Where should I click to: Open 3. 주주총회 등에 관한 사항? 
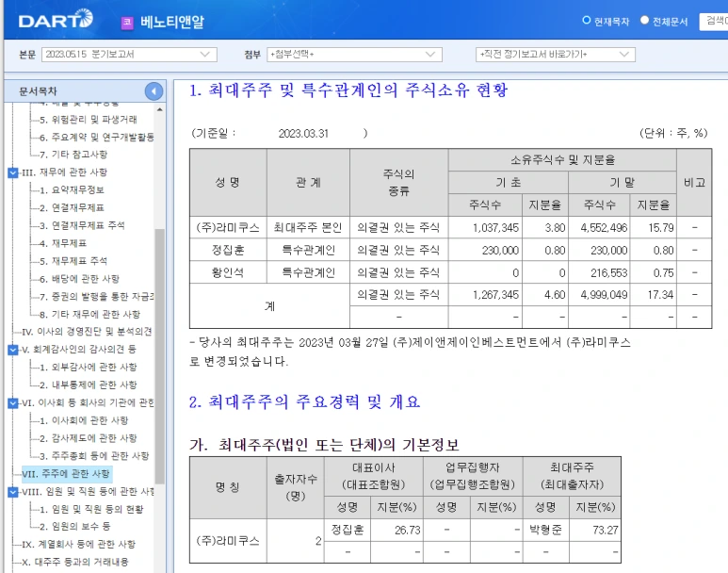[94, 456]
